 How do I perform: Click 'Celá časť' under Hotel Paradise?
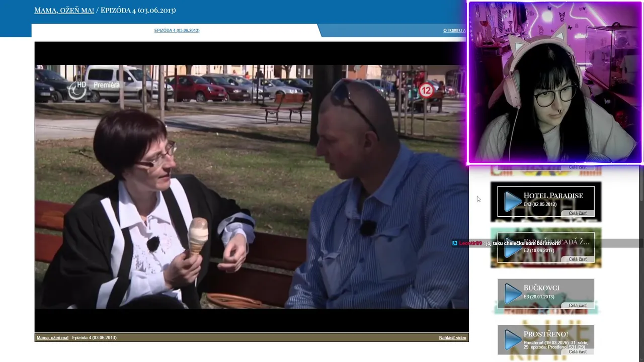(x=578, y=213)
